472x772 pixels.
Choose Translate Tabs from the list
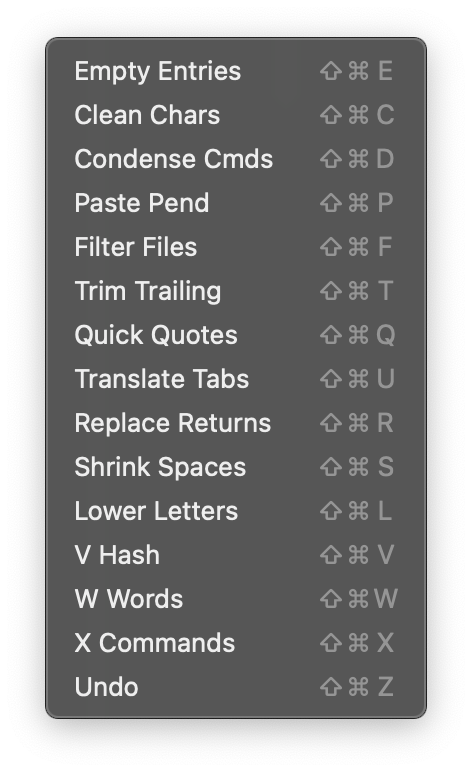point(236,379)
